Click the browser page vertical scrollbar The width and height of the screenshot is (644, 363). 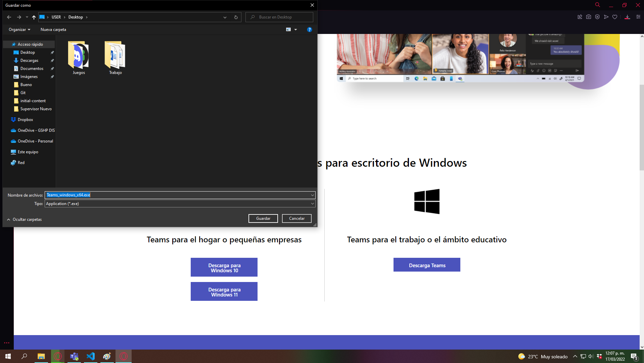tap(642, 128)
